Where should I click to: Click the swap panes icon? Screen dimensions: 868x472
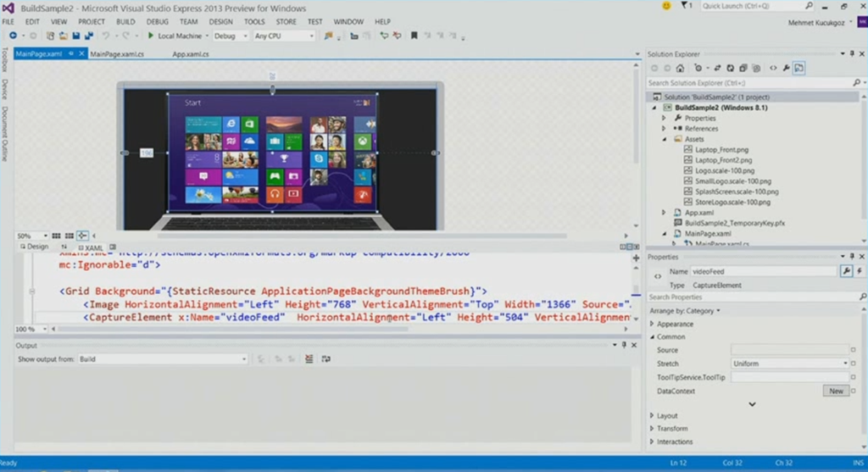[64, 247]
